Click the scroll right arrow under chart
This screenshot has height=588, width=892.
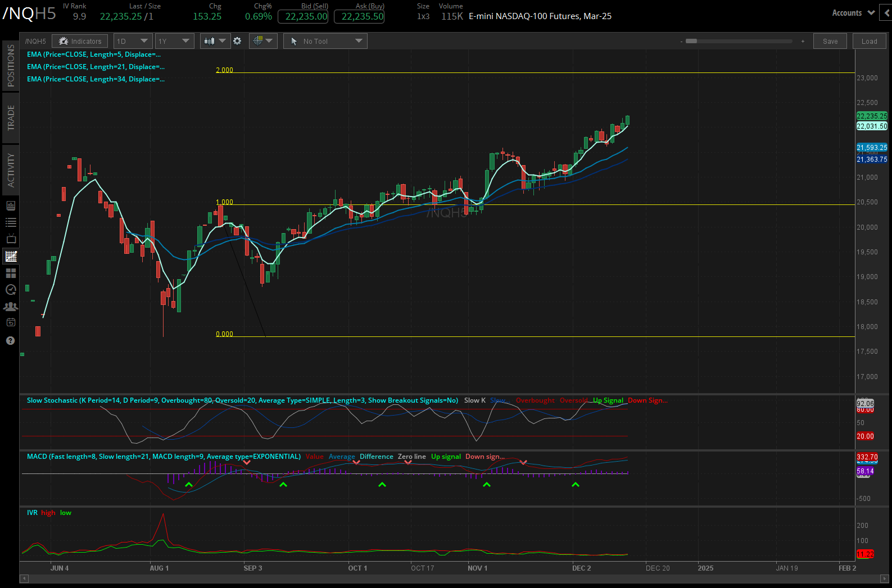click(x=884, y=578)
